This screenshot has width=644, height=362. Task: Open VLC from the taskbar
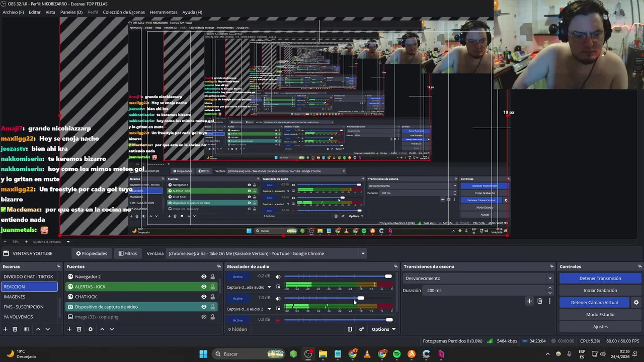[x=367, y=354]
